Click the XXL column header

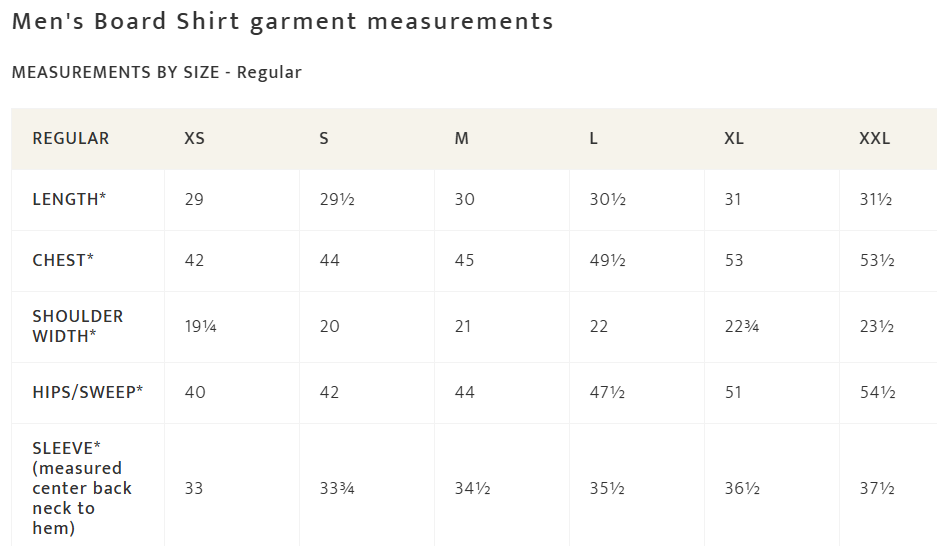[874, 138]
